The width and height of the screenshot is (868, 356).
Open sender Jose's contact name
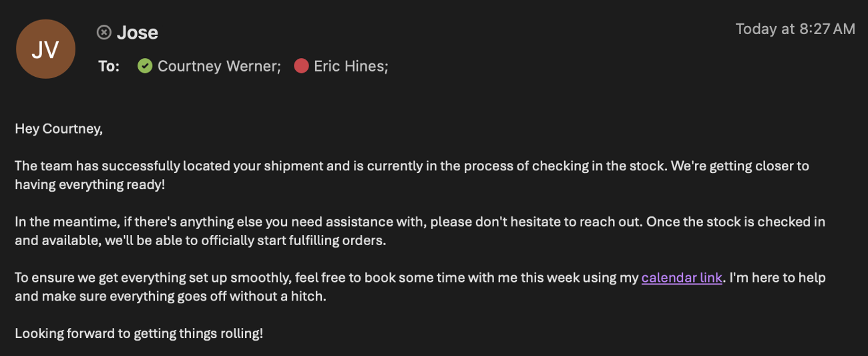pyautogui.click(x=138, y=32)
